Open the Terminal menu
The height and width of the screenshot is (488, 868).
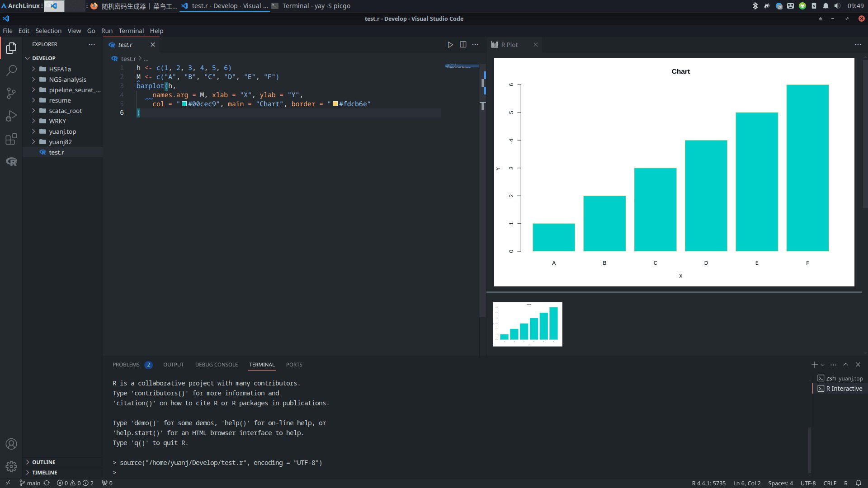131,31
